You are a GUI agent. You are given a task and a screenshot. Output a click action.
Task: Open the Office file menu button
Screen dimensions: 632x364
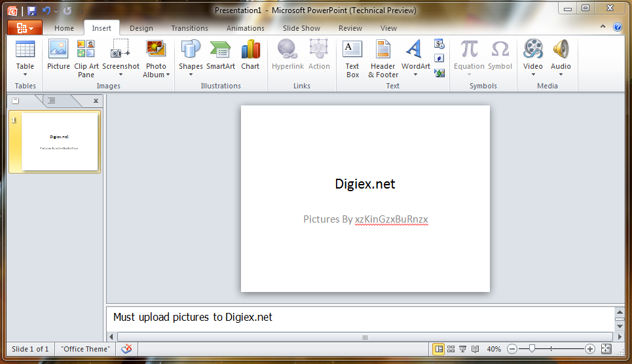pyautogui.click(x=25, y=27)
